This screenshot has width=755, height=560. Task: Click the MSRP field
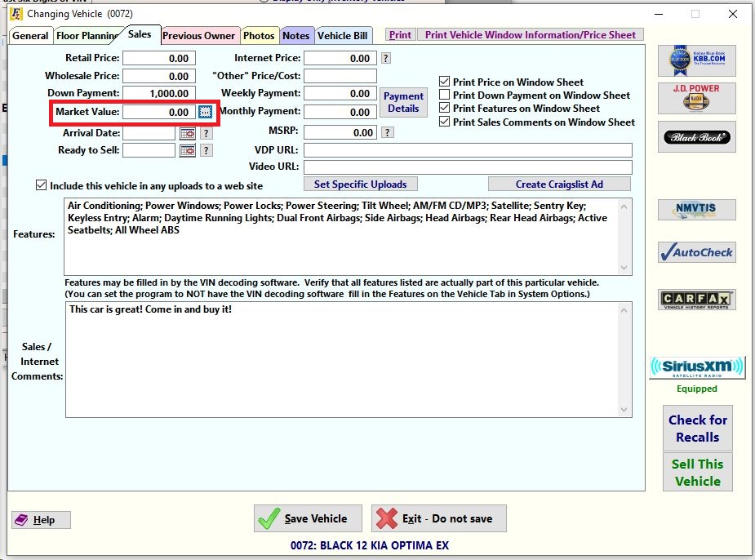pyautogui.click(x=340, y=132)
